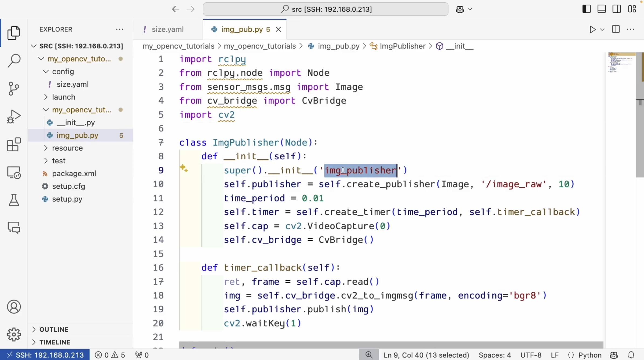644x360 pixels.
Task: Switch to the size.yaml tab
Action: [167, 29]
